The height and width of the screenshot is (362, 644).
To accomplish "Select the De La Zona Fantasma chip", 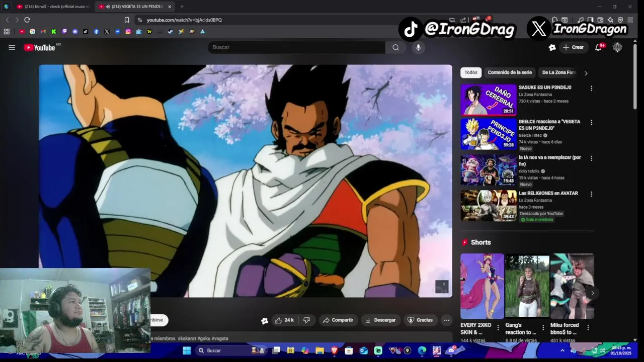I will tap(558, 72).
